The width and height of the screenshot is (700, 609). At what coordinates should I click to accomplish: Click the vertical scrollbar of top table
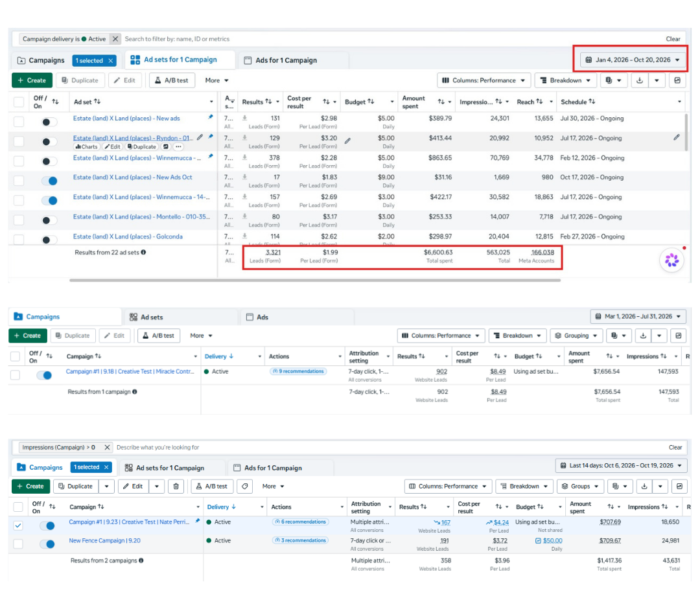click(686, 132)
